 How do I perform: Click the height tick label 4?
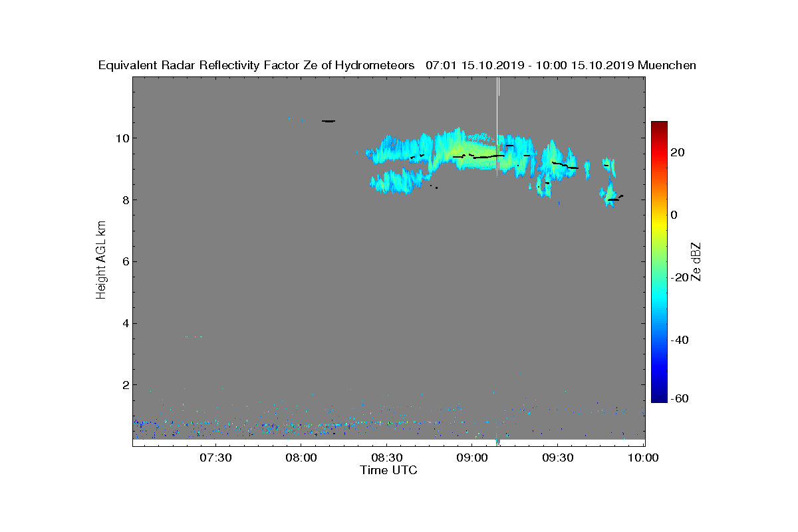[125, 323]
